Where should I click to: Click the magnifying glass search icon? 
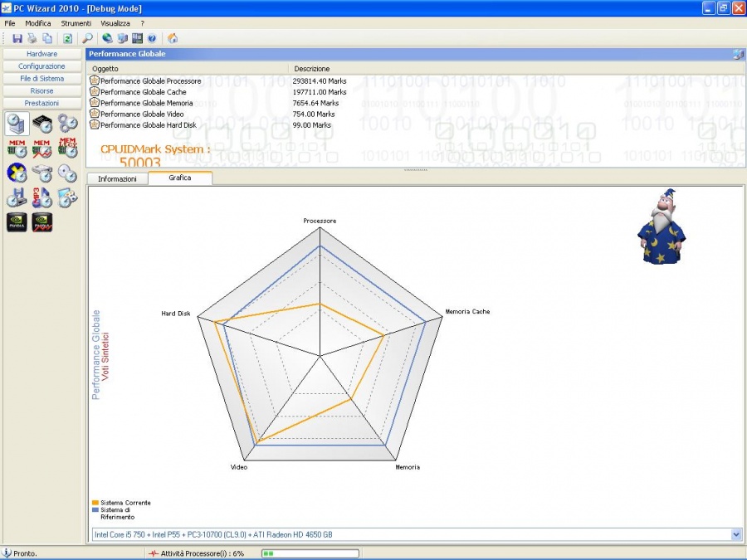coord(88,38)
